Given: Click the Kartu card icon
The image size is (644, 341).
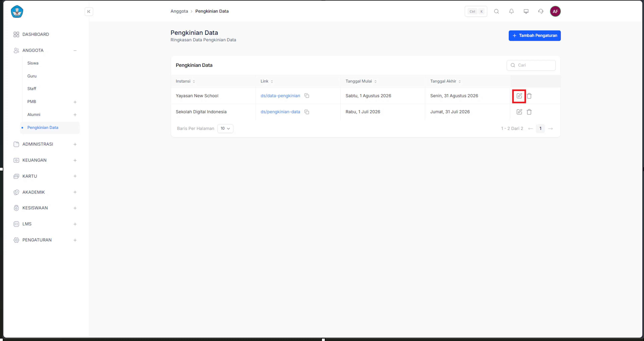Looking at the screenshot, I should pos(16,176).
